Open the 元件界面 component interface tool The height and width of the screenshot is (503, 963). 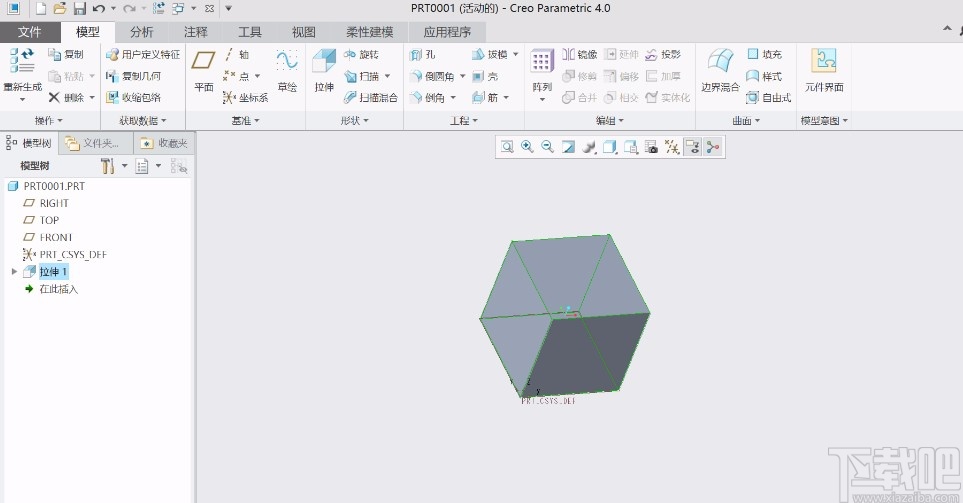(x=824, y=71)
